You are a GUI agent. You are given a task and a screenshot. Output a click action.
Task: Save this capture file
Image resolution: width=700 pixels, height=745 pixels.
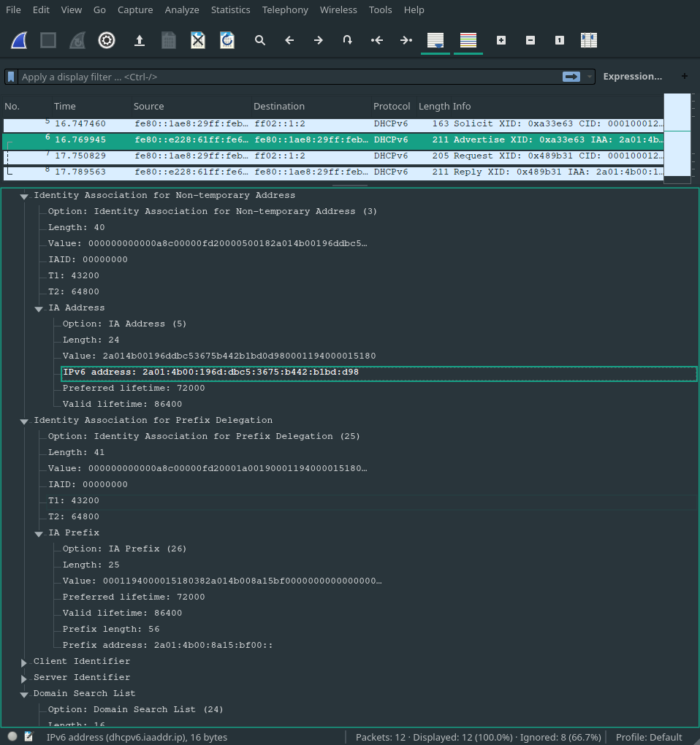click(x=169, y=40)
